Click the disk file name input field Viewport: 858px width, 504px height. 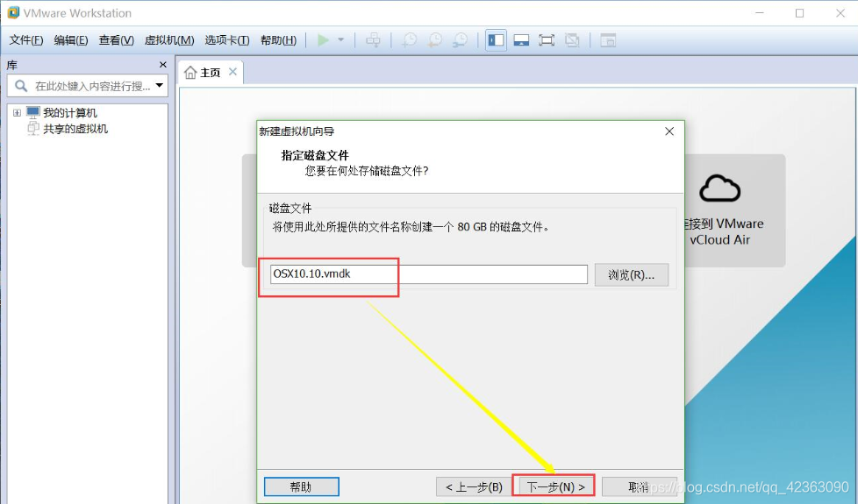pos(428,273)
